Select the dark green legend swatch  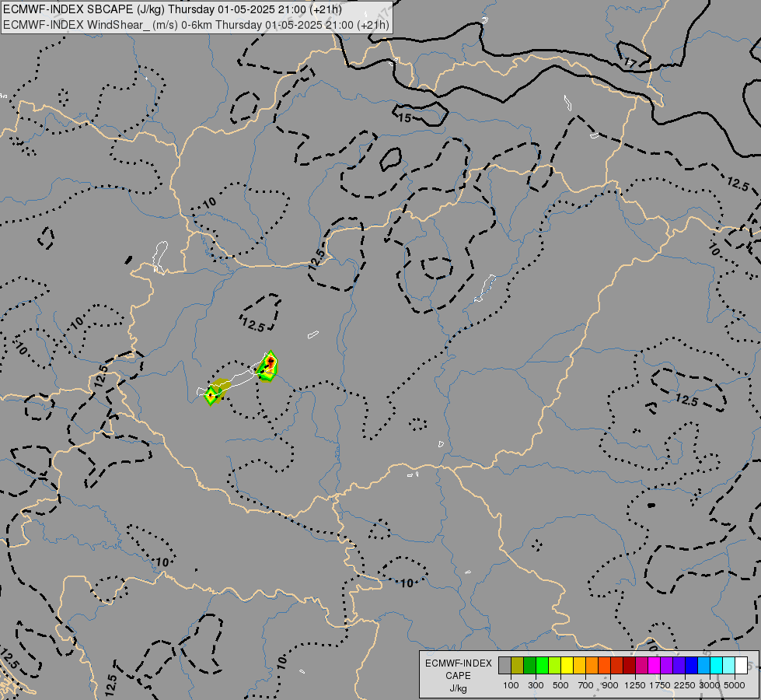coord(529,665)
